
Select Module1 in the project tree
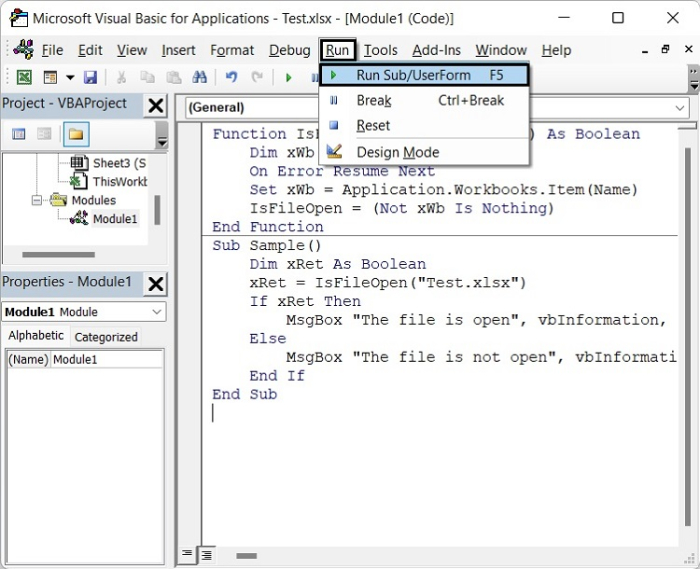click(x=115, y=219)
